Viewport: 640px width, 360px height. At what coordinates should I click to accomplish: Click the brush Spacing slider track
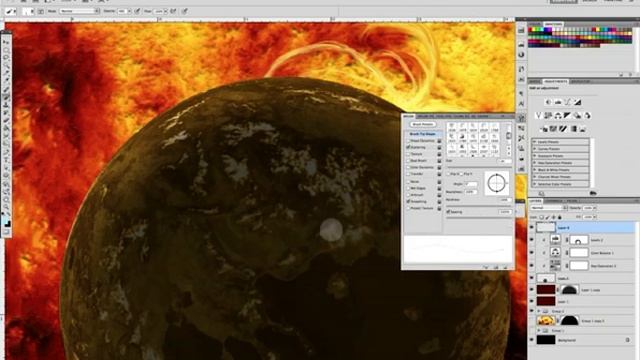[479, 218]
